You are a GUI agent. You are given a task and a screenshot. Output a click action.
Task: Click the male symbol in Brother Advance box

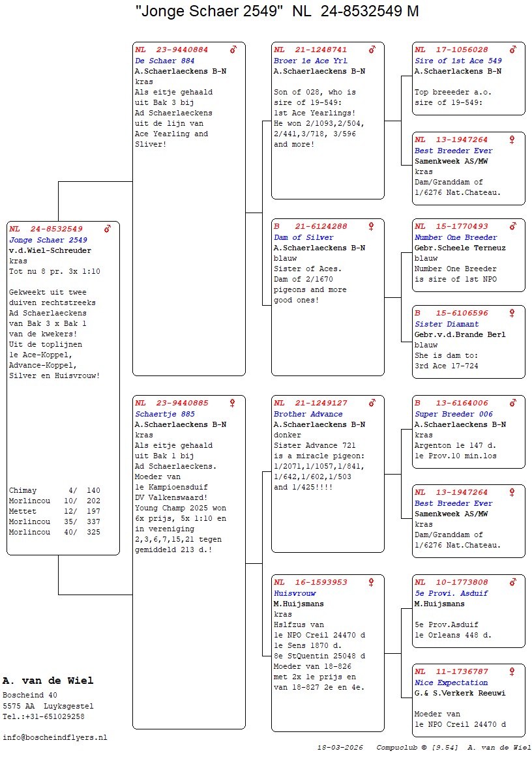tap(372, 403)
